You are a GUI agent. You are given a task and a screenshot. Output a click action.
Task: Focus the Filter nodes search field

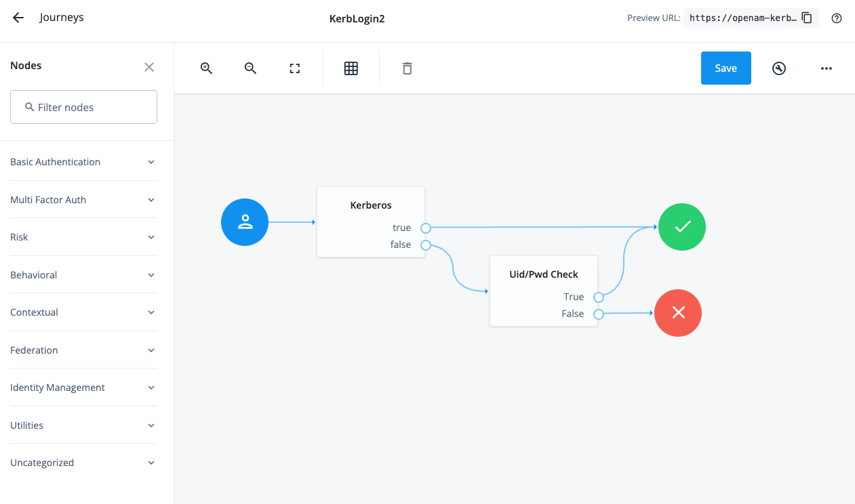83,107
